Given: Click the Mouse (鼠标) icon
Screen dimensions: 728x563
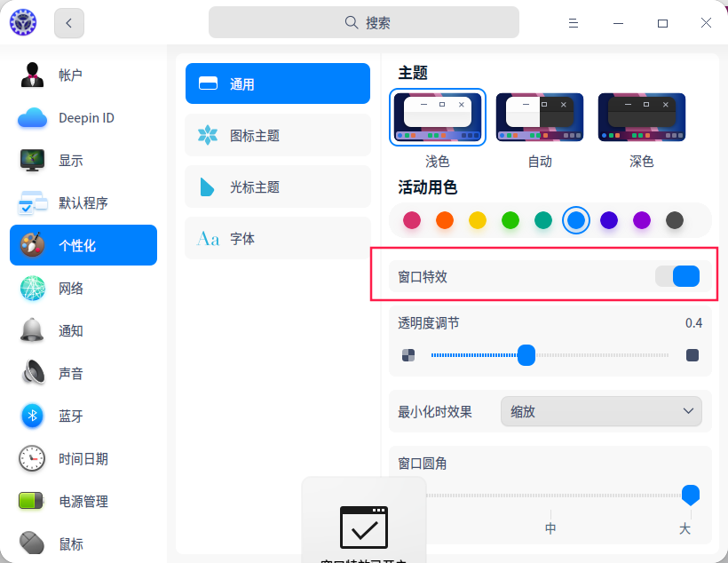Looking at the screenshot, I should (x=32, y=543).
